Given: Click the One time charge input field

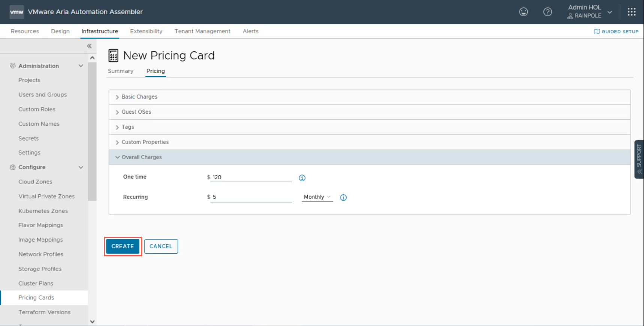Looking at the screenshot, I should (x=251, y=177).
